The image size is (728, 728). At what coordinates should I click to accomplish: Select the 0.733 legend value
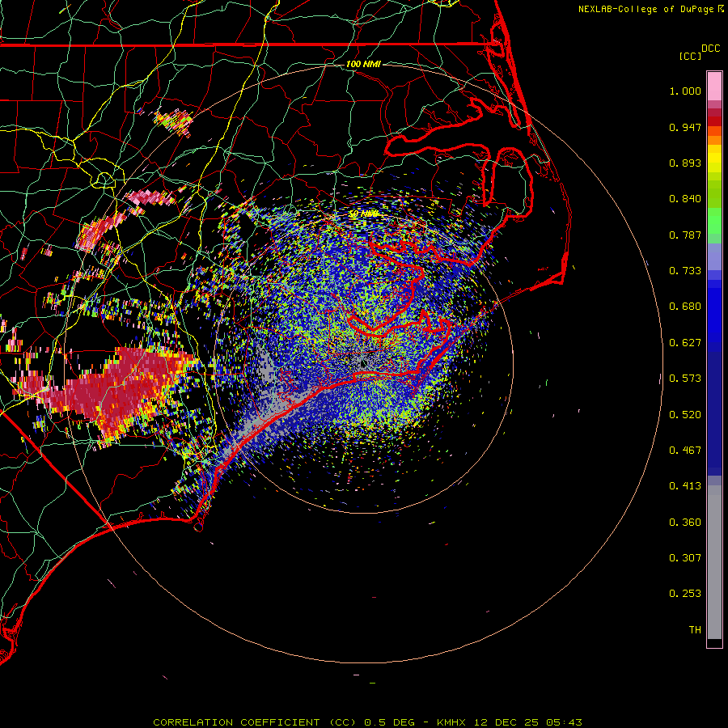[x=685, y=271]
